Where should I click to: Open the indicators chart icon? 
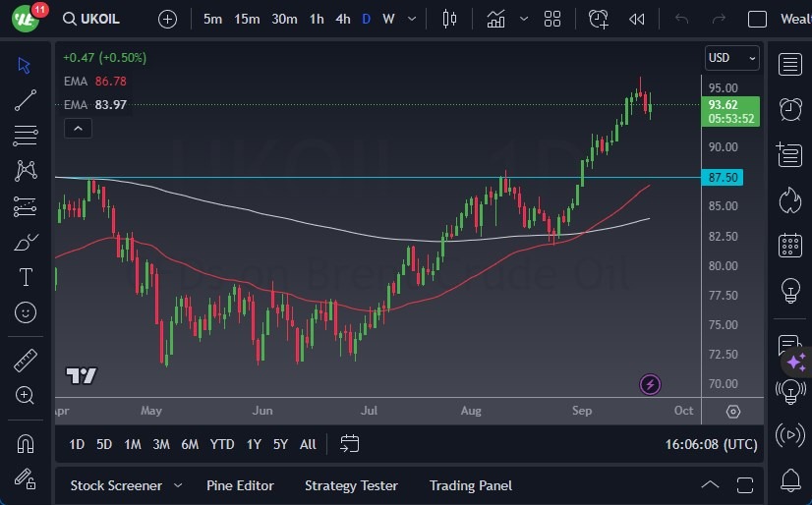[495, 19]
